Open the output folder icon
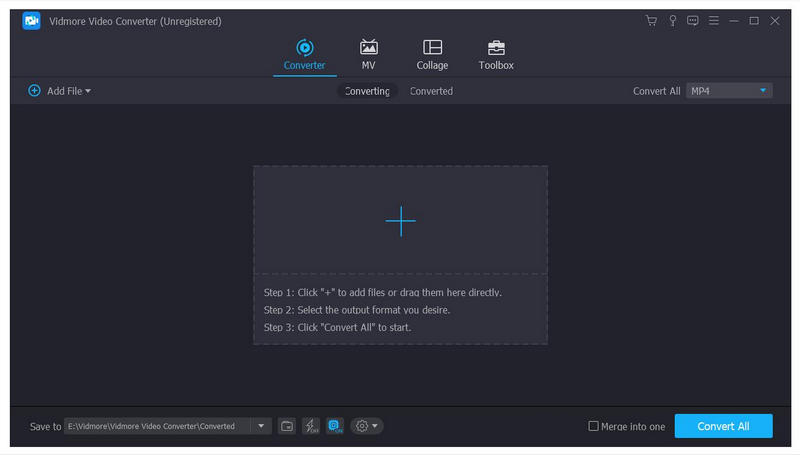 [287, 426]
